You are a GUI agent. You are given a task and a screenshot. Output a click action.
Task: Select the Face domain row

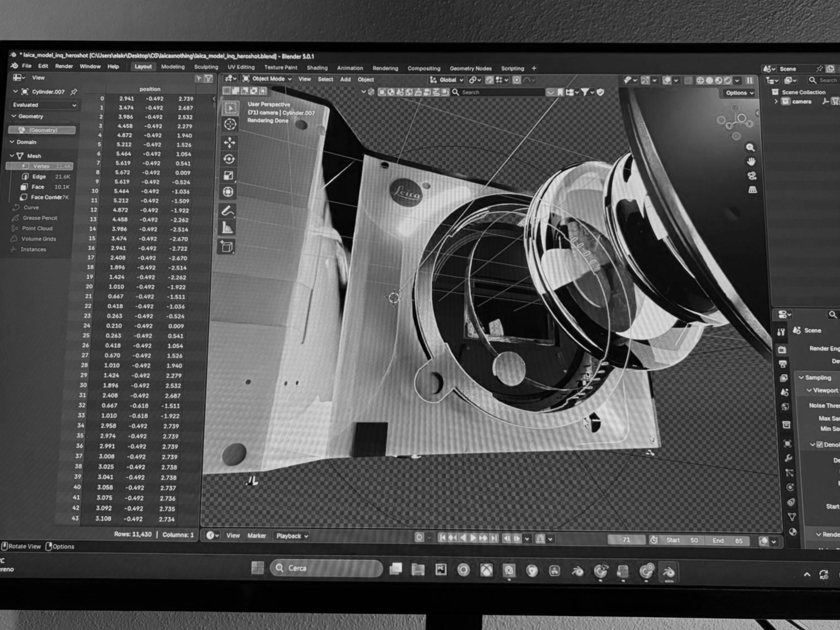(38, 187)
